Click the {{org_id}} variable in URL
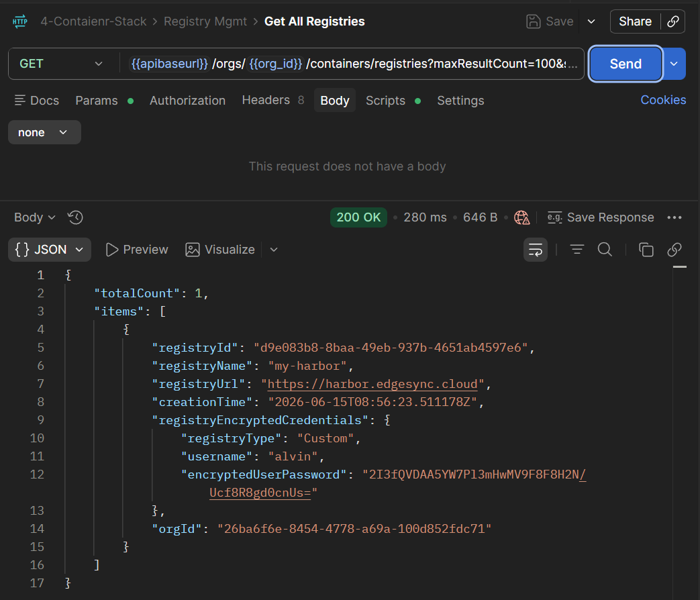This screenshot has height=600, width=700. [x=275, y=64]
